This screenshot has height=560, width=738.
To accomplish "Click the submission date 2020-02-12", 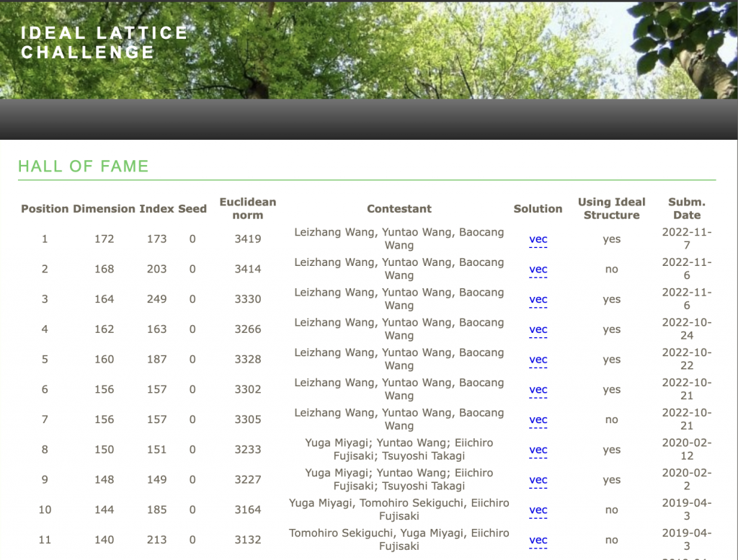I will 687,450.
